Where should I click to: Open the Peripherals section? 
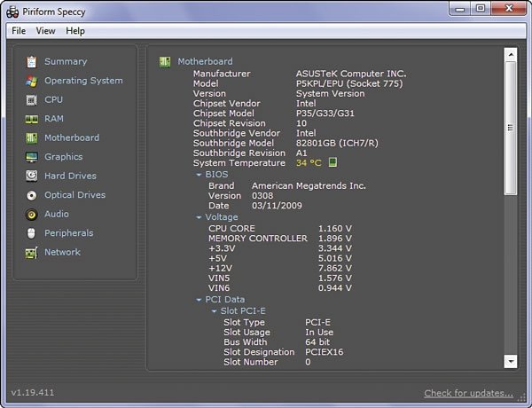click(69, 233)
